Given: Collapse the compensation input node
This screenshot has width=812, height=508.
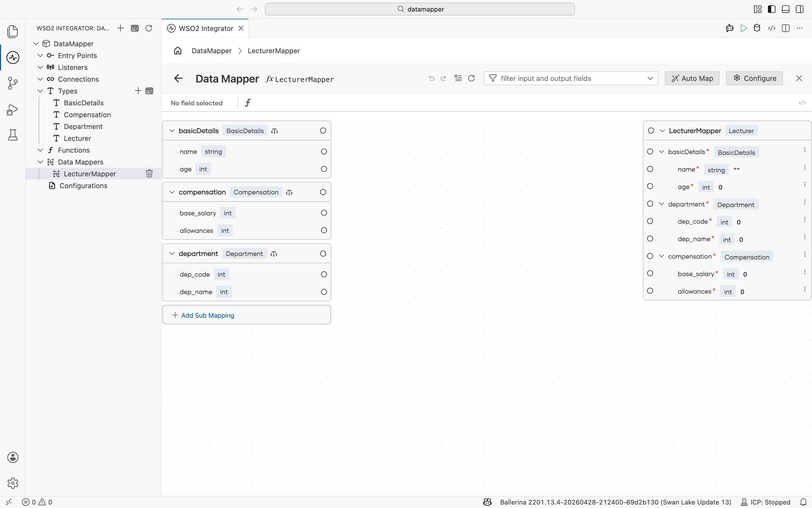Looking at the screenshot, I should (x=172, y=192).
